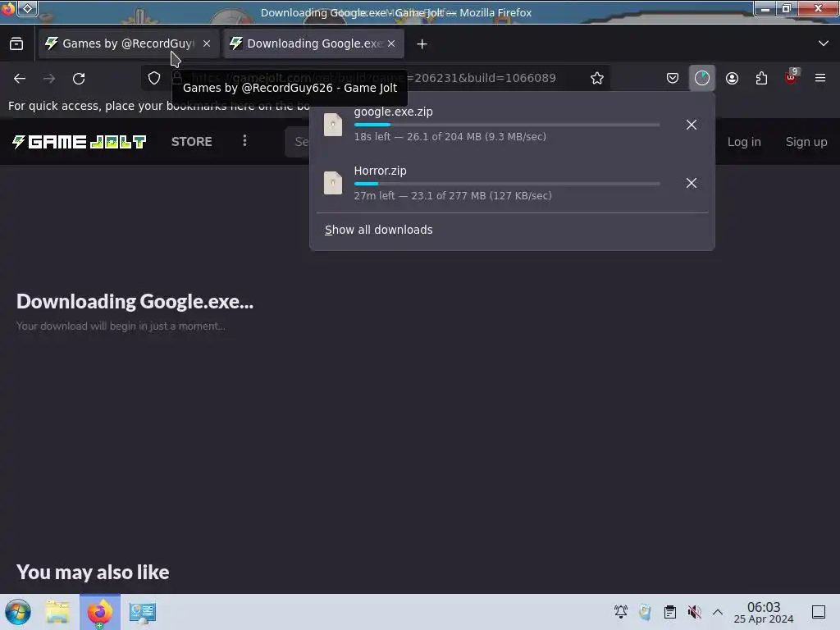This screenshot has width=840, height=630.
Task: Sign up for Game Jolt
Action: [806, 142]
